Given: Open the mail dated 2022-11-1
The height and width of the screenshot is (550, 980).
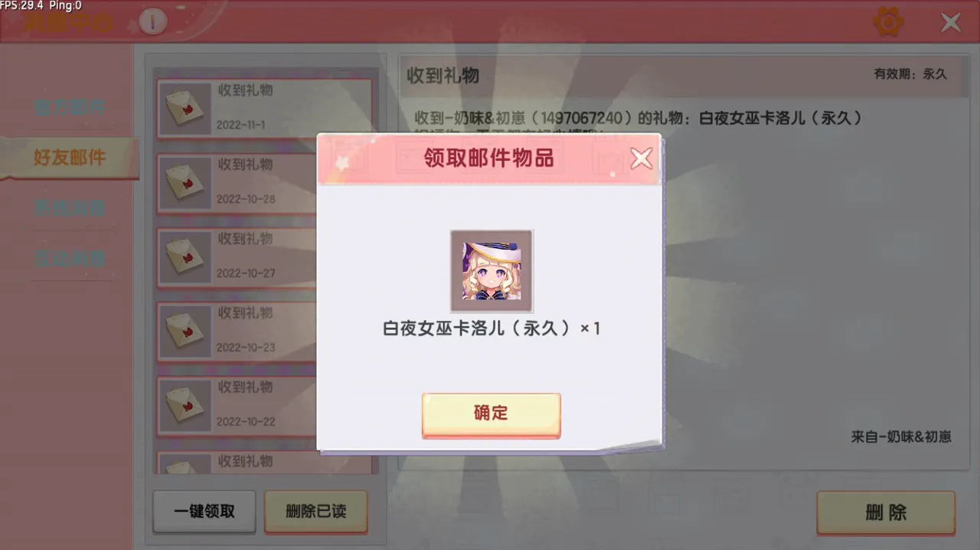Looking at the screenshot, I should pyautogui.click(x=264, y=108).
